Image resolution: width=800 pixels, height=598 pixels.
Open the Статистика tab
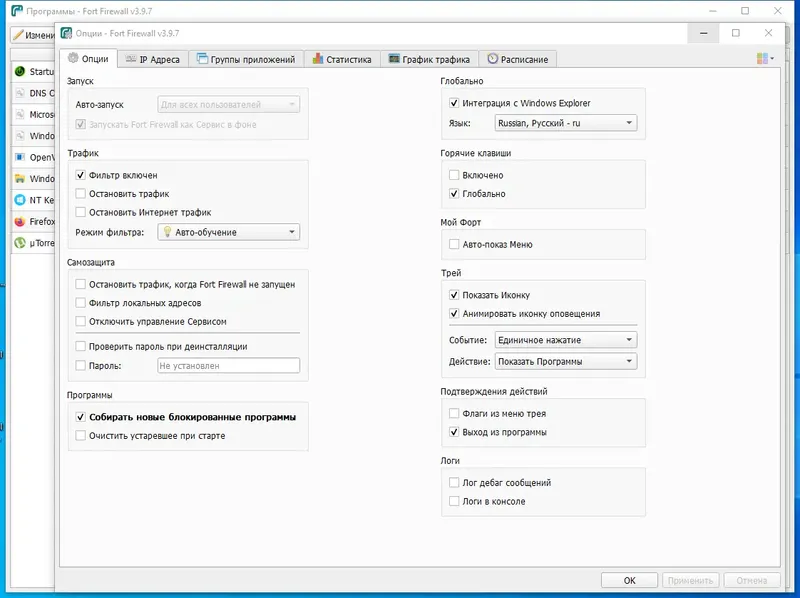342,59
